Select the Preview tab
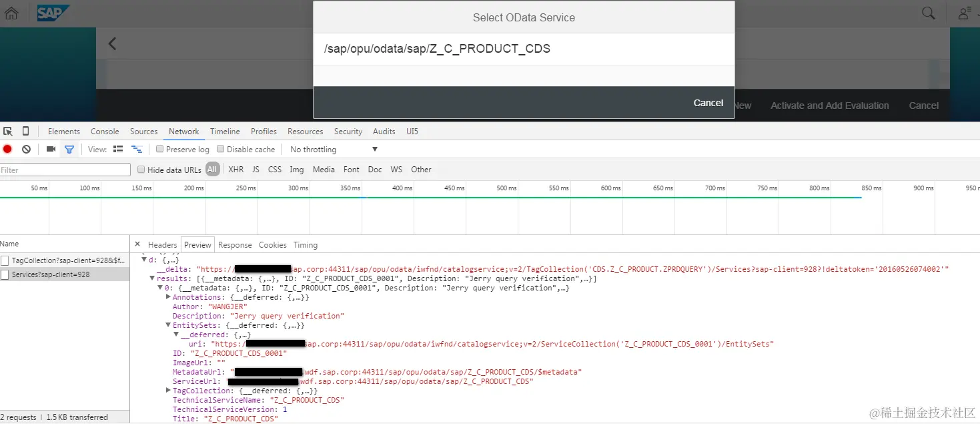Image resolution: width=980 pixels, height=424 pixels. pyautogui.click(x=197, y=245)
